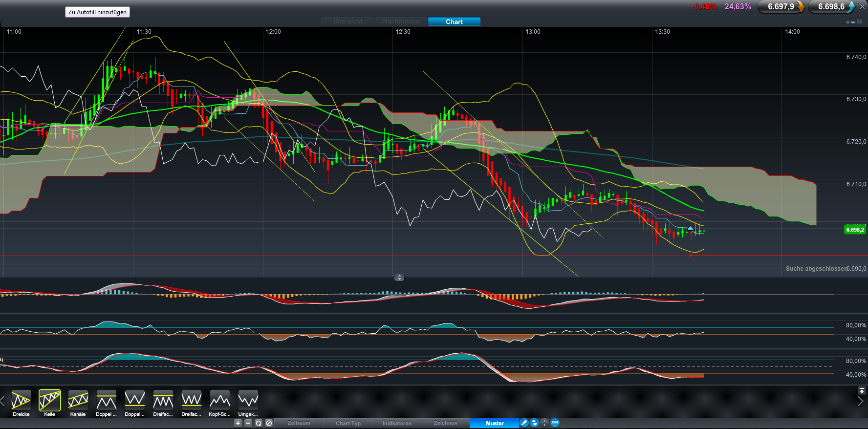Toggle the blue pencil drawing tool
868x429 pixels.
(524, 423)
